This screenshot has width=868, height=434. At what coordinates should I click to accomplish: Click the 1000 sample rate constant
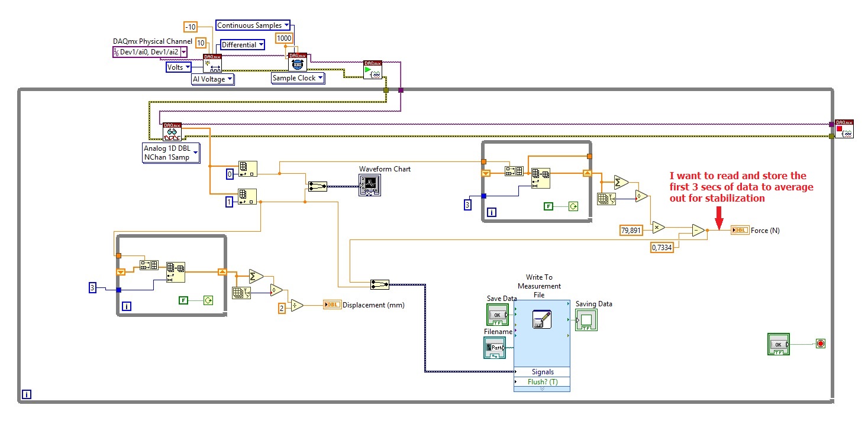pyautogui.click(x=284, y=38)
